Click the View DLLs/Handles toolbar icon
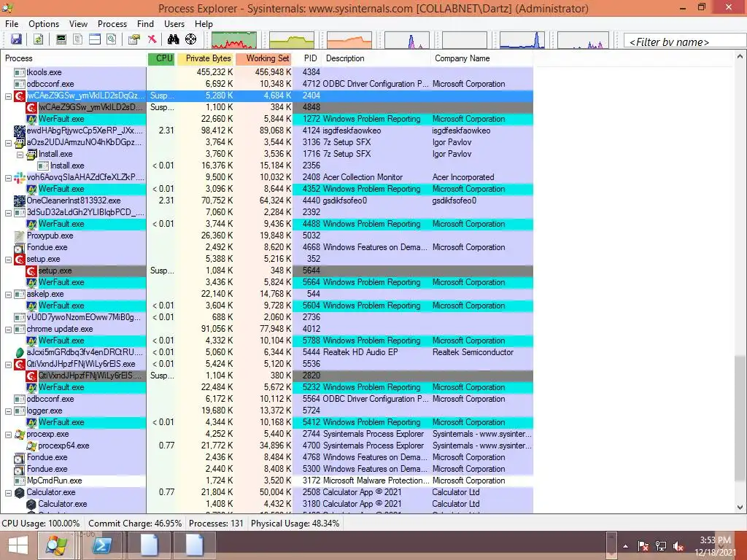This screenshot has width=747, height=560. tap(112, 39)
